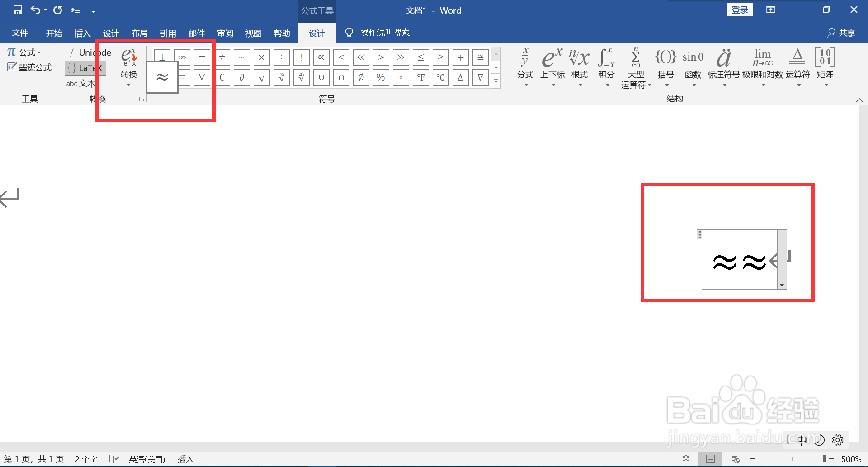Click the 操作说明搜索 tell-me search box
The height and width of the screenshot is (467, 868).
click(377, 33)
